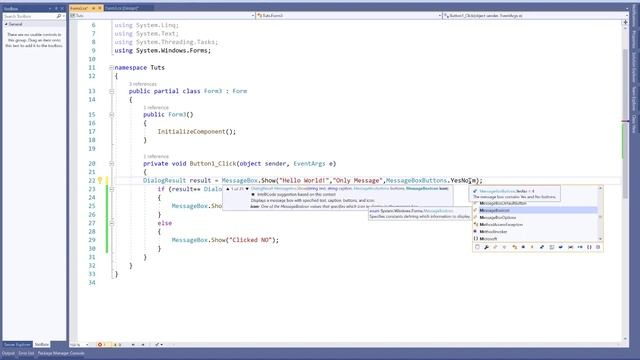Screen dimensions: 640x360
Task: Open the Output window tab
Action: [8, 353]
